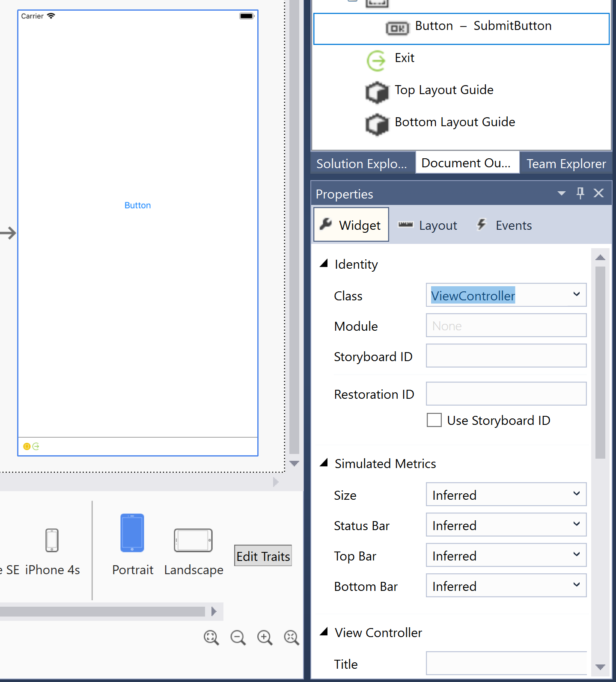Click the Exit icon in Document Outline
The image size is (616, 682).
[x=376, y=60]
